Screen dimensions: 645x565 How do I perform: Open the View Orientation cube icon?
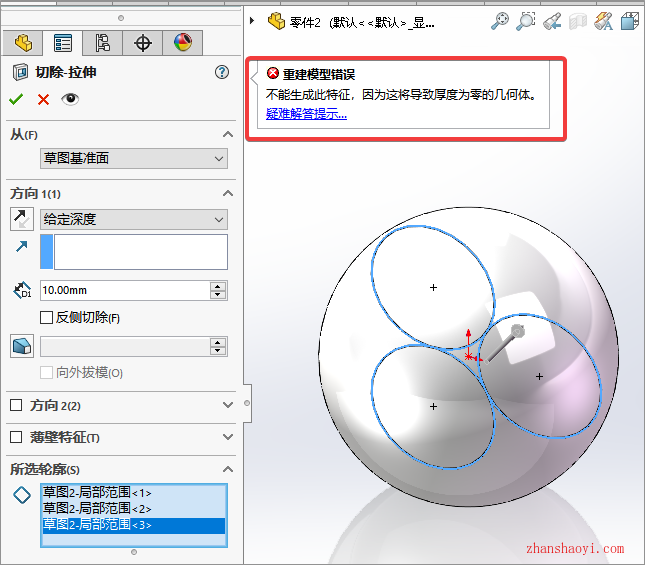[x=630, y=21]
